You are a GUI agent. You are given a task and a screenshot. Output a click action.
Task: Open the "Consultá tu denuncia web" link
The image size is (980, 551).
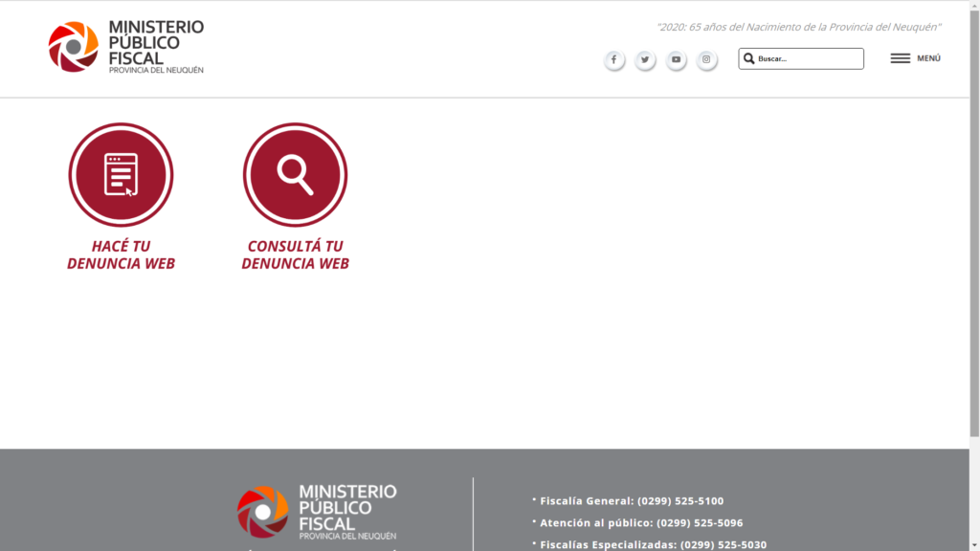coord(295,254)
